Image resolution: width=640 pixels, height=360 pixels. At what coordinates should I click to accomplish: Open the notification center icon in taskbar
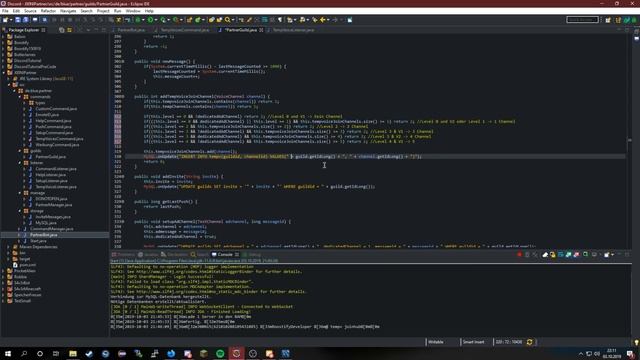[x=631, y=353]
